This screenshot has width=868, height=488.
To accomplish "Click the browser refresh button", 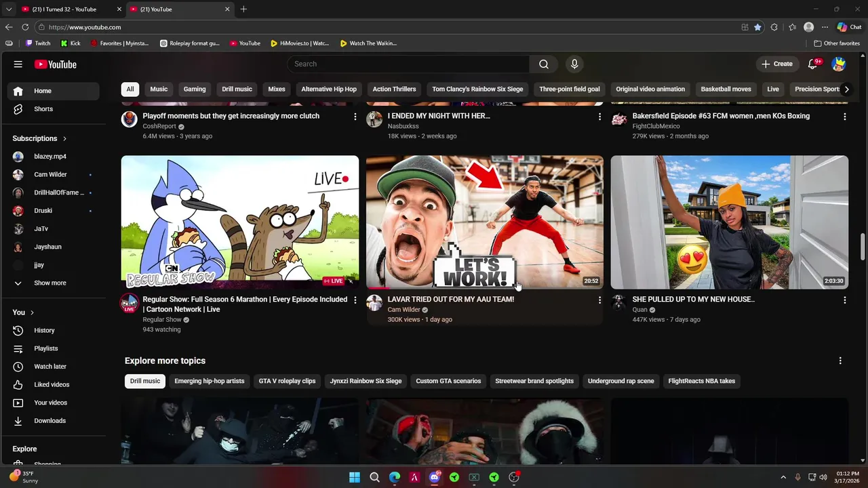I will [x=25, y=27].
